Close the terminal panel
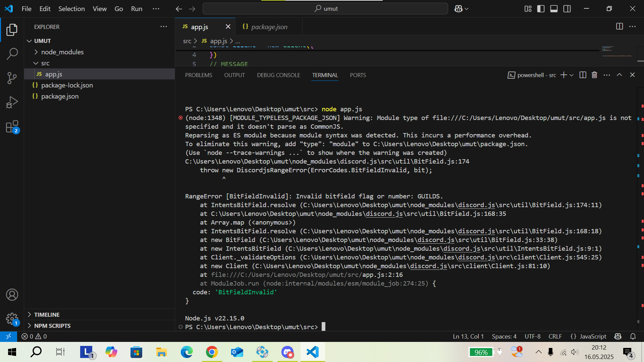 tap(632, 75)
